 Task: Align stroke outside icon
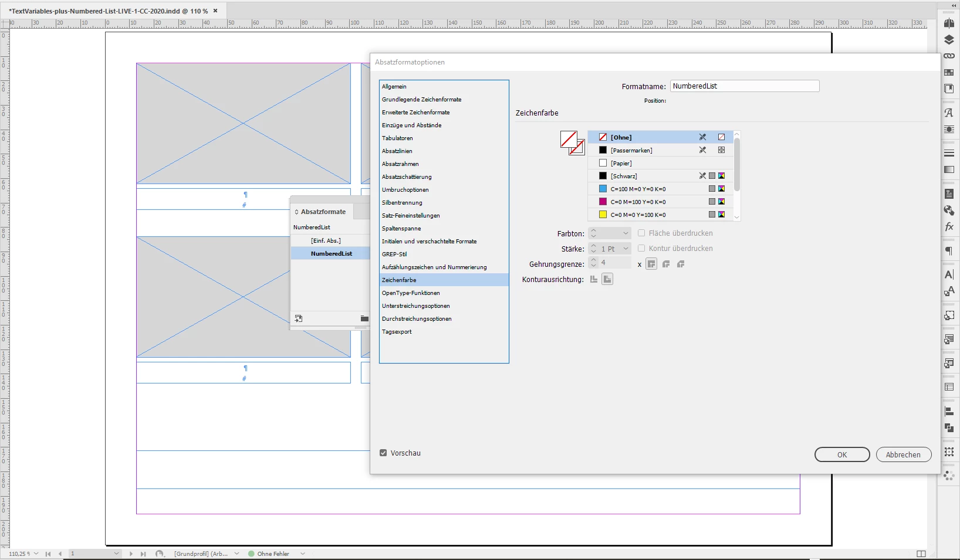point(607,279)
